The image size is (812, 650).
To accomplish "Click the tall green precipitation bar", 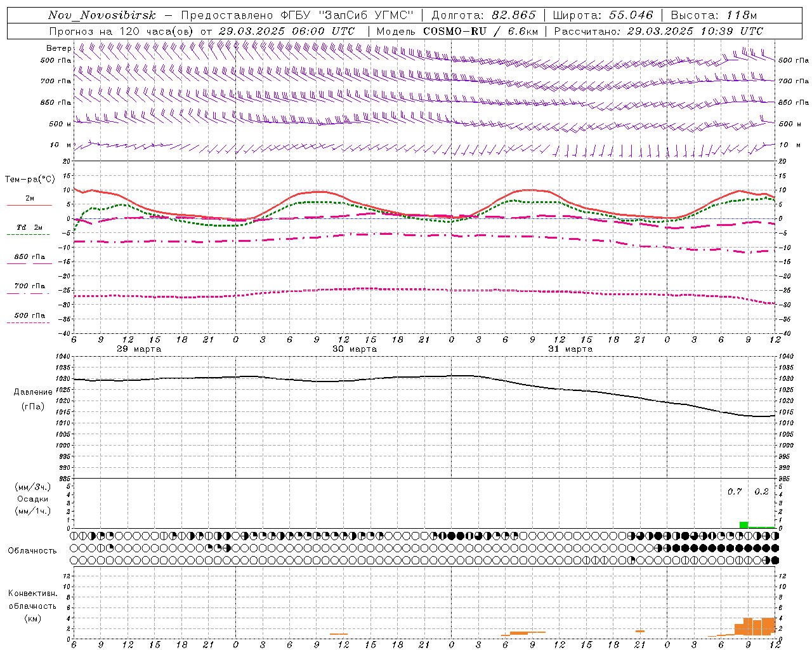I will point(744,525).
